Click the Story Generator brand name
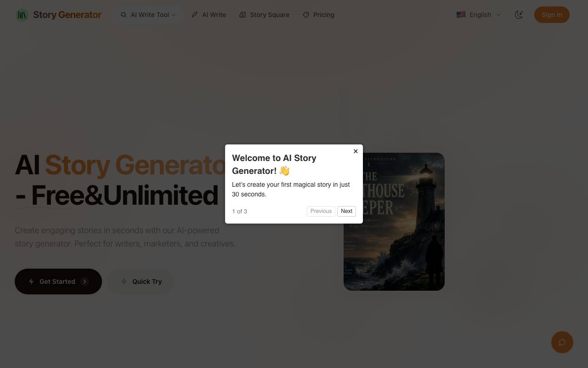Image resolution: width=588 pixels, height=368 pixels. pyautogui.click(x=67, y=15)
